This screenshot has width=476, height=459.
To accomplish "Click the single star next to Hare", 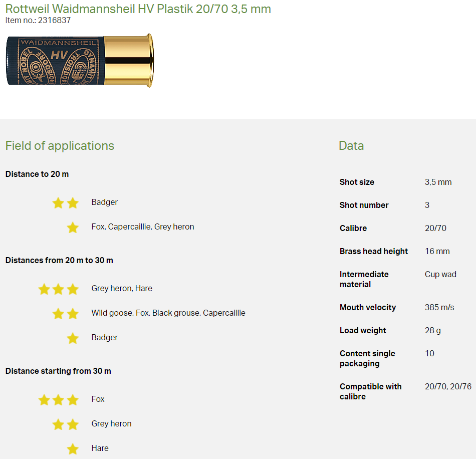I will (73, 449).
